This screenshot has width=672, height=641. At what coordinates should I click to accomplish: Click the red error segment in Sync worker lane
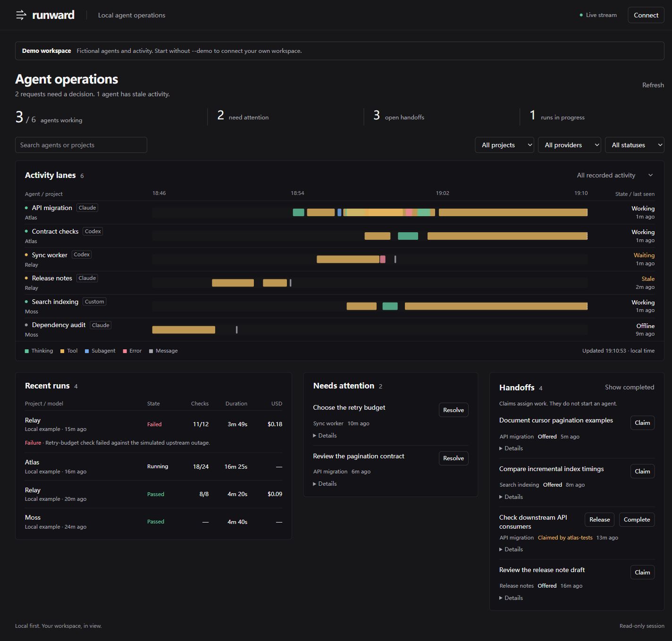pyautogui.click(x=383, y=259)
